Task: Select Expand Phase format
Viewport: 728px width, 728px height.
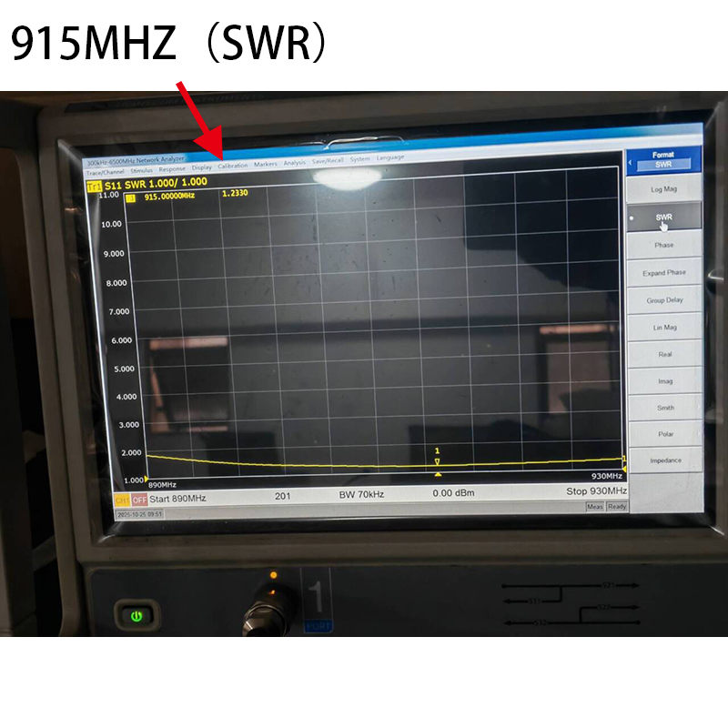Action: pyautogui.click(x=664, y=272)
